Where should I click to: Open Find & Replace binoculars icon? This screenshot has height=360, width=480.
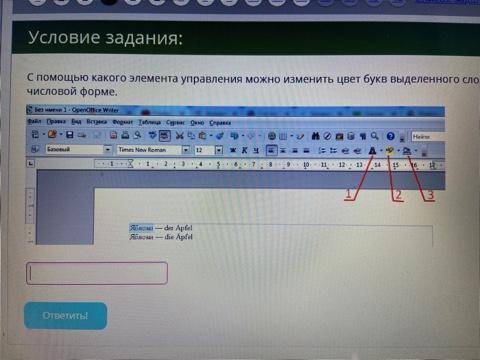315,136
